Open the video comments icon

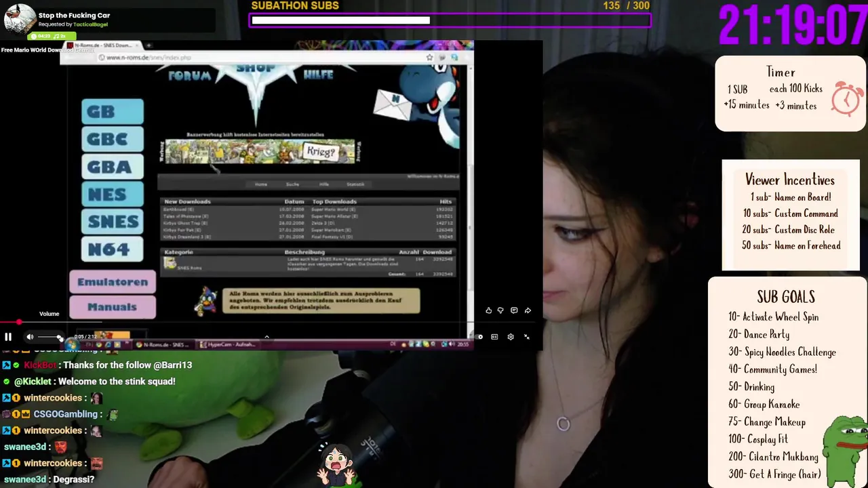514,310
